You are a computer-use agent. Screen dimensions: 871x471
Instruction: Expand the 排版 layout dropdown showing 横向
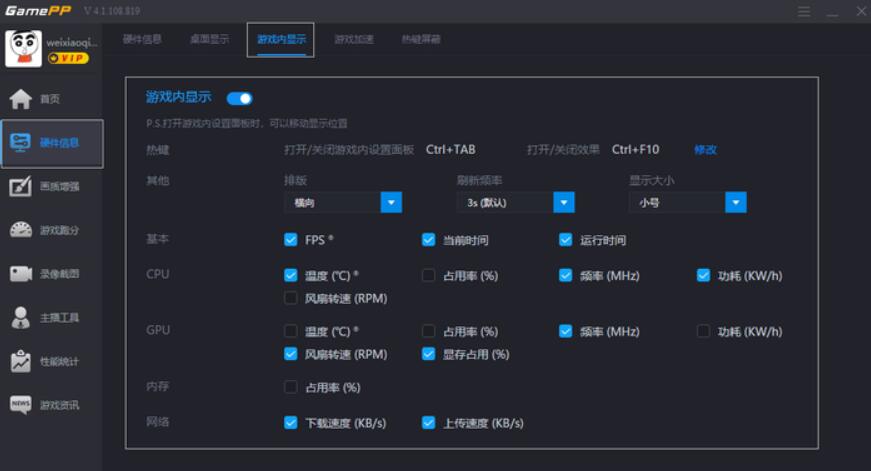click(x=391, y=202)
